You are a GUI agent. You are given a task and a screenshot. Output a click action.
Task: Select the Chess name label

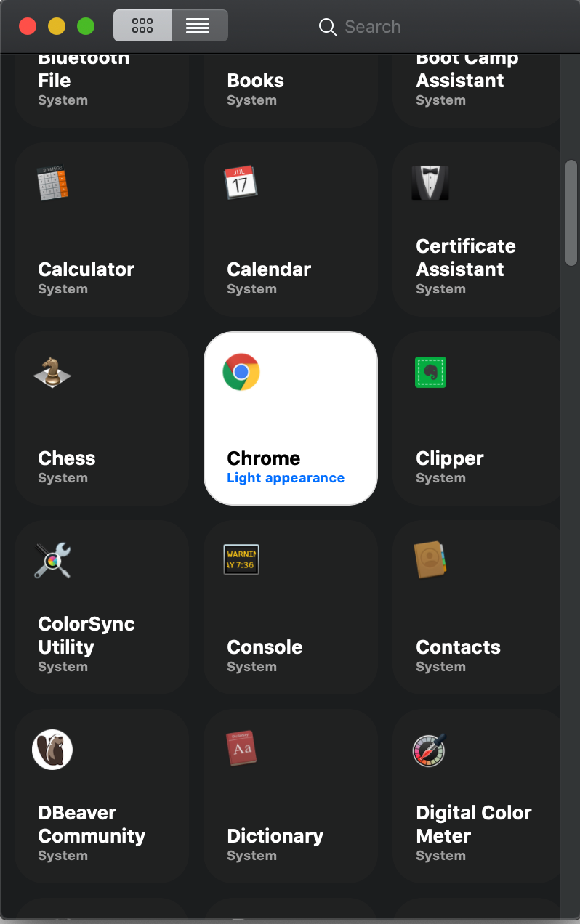click(67, 458)
